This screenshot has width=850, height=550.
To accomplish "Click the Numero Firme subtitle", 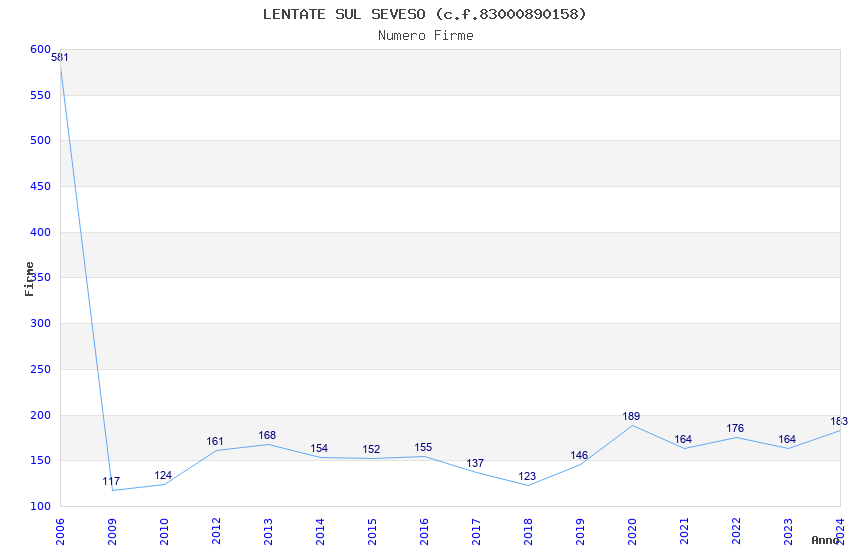I will click(426, 36).
